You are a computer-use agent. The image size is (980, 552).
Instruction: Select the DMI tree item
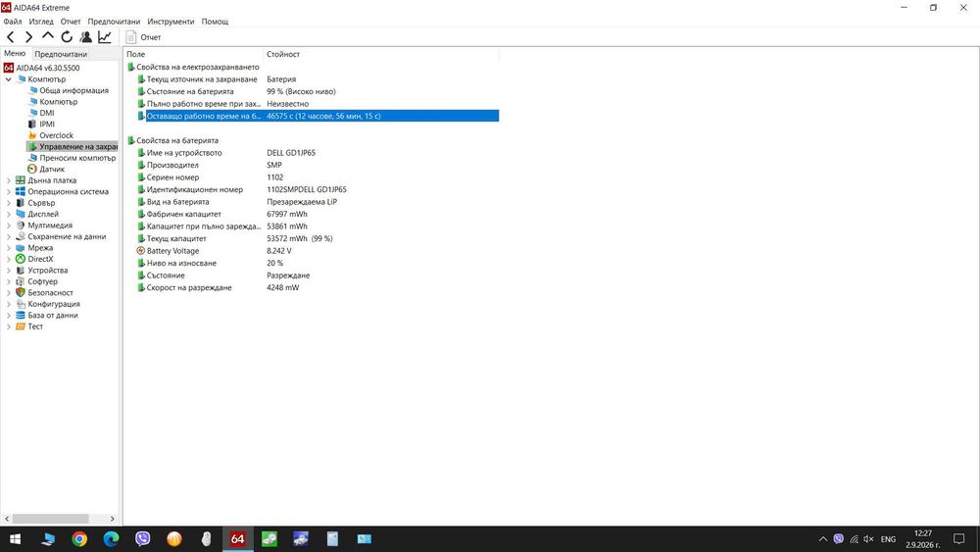pyautogui.click(x=47, y=113)
